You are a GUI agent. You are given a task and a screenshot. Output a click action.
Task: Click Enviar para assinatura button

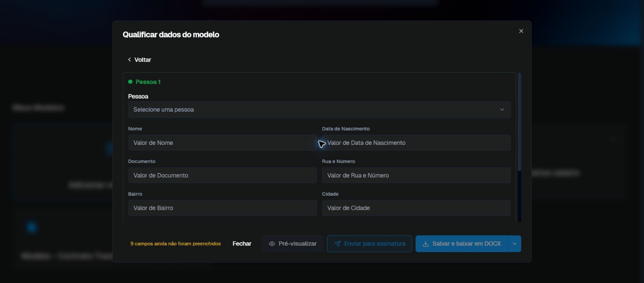pyautogui.click(x=369, y=244)
